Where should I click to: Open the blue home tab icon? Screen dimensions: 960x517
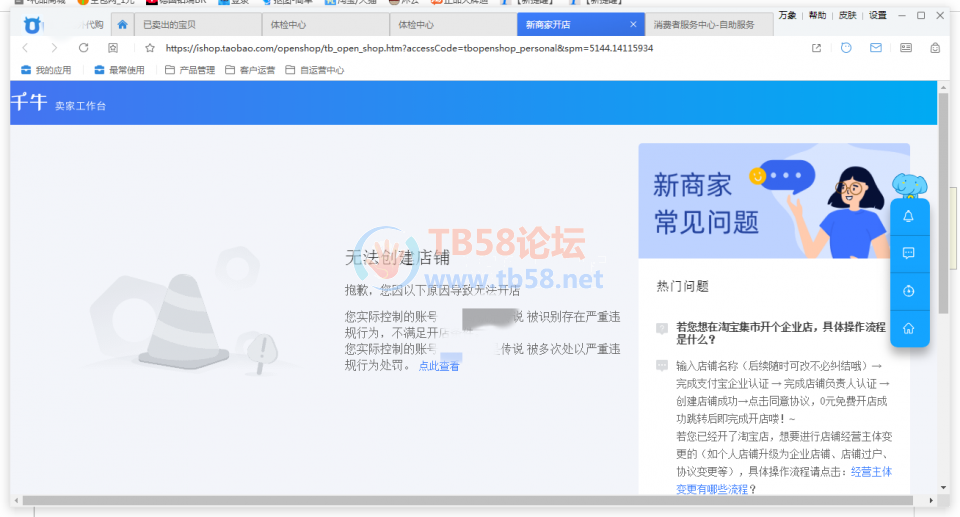pos(122,25)
